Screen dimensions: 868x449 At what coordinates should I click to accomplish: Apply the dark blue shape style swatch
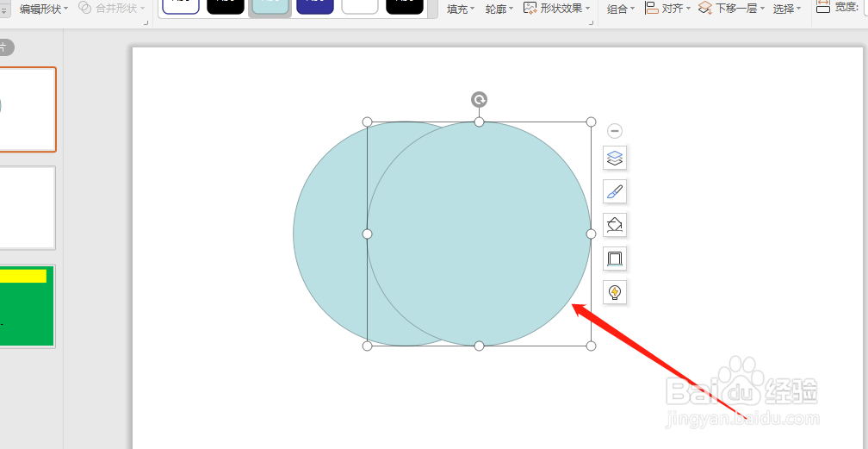(x=315, y=7)
